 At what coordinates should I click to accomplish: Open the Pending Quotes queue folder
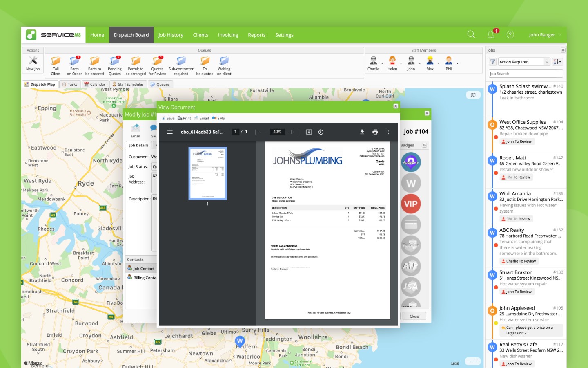115,65
